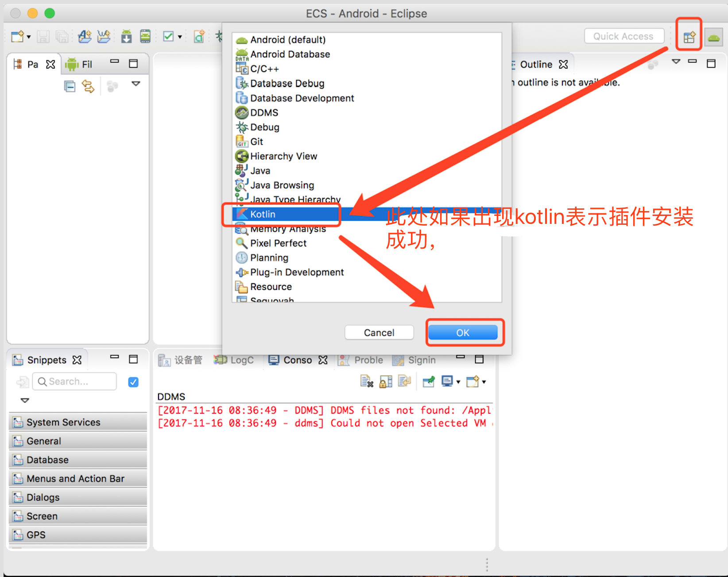Select the 设备管 tab

tap(180, 360)
